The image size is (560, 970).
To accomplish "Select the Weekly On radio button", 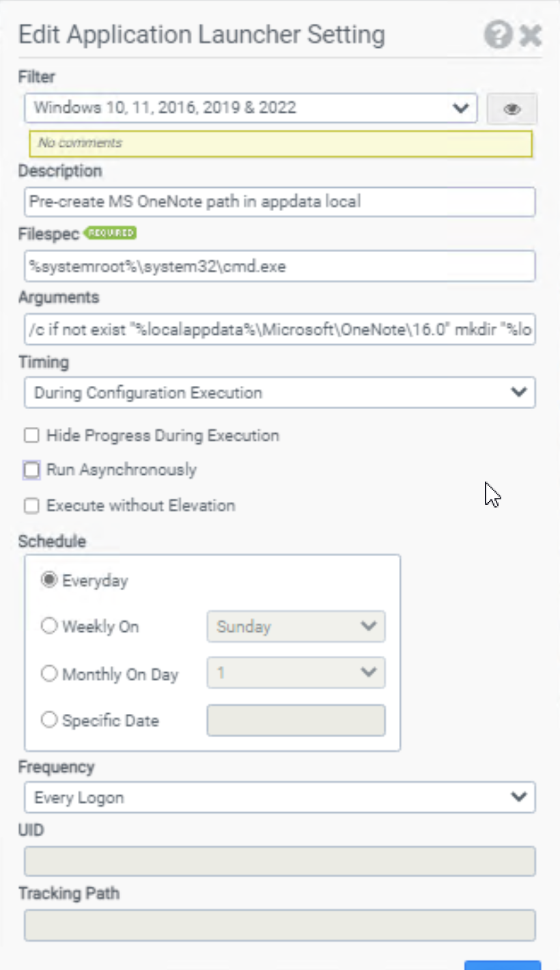I will click(49, 626).
